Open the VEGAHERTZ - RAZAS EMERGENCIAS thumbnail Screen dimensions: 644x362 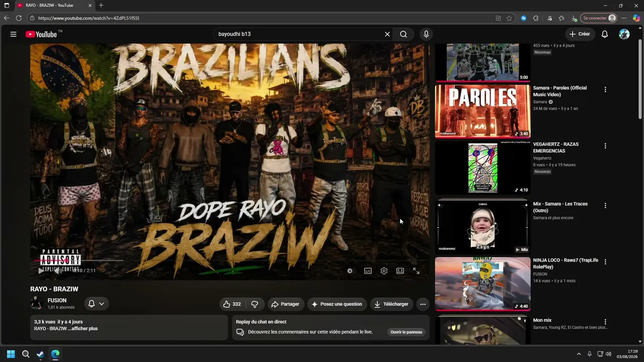tap(482, 168)
